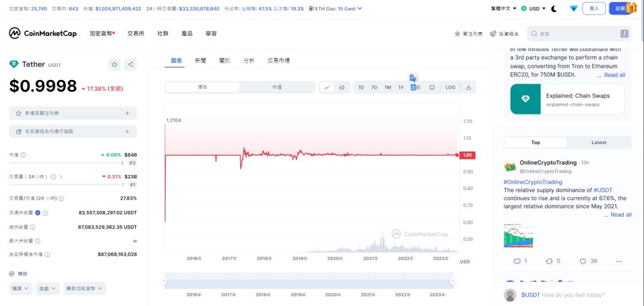Image resolution: width=644 pixels, height=306 pixels.
Task: Switch feed to Latest
Action: 599,142
